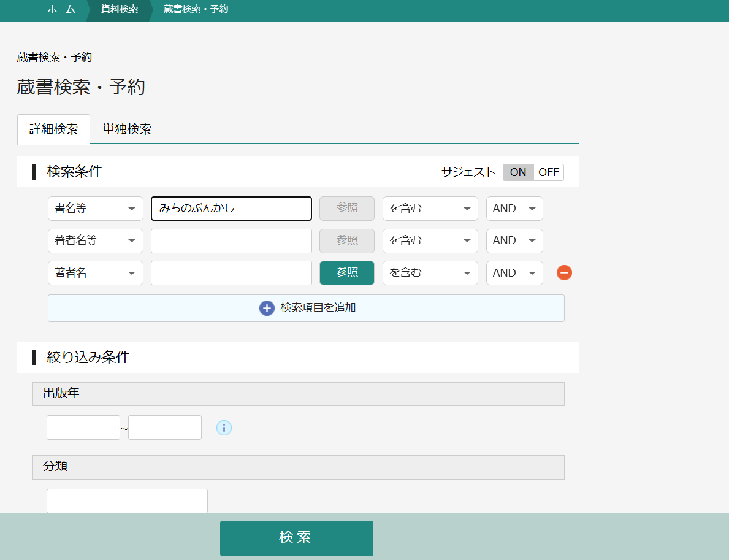Go to ホーム in the breadcrumb

tap(61, 9)
